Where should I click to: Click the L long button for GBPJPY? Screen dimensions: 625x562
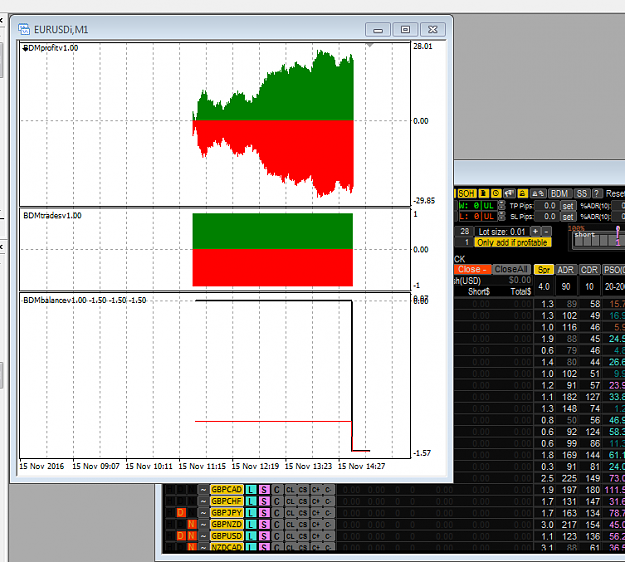coord(251,513)
